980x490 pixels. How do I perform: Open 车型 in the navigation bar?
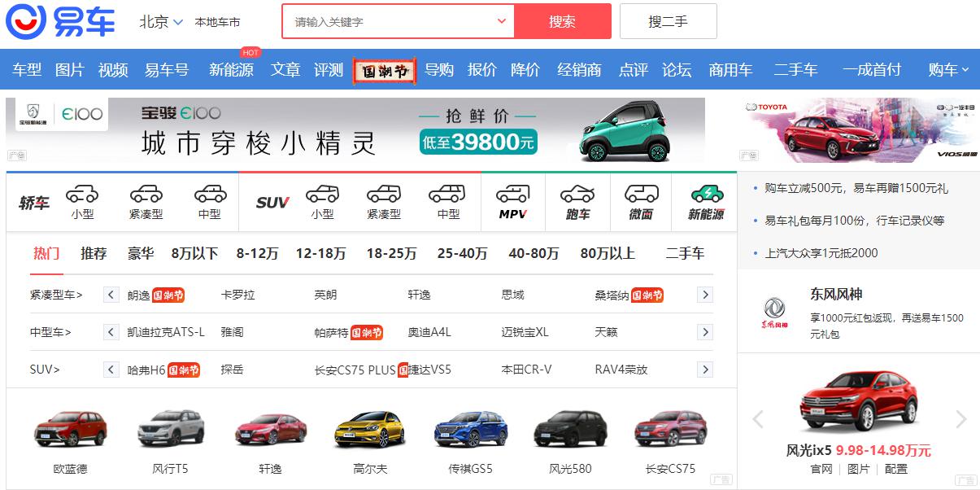tap(27, 70)
